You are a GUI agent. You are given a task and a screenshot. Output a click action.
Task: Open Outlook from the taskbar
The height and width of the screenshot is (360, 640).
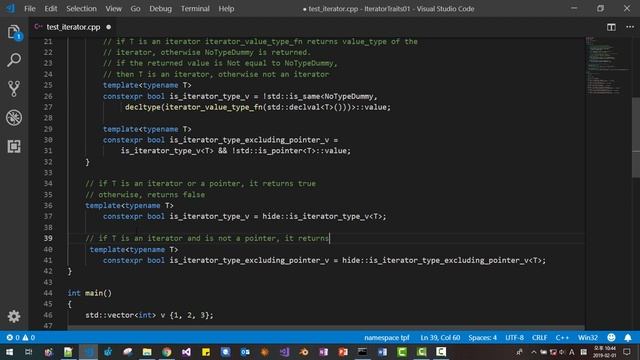245,352
